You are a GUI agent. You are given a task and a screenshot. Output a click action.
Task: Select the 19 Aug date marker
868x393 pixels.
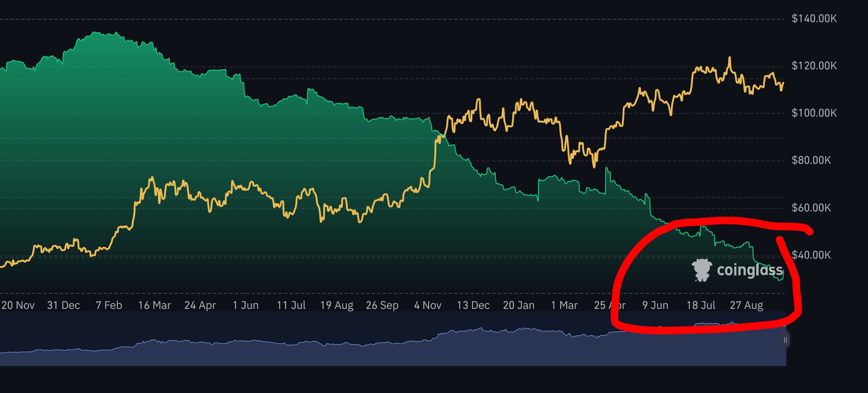(337, 305)
